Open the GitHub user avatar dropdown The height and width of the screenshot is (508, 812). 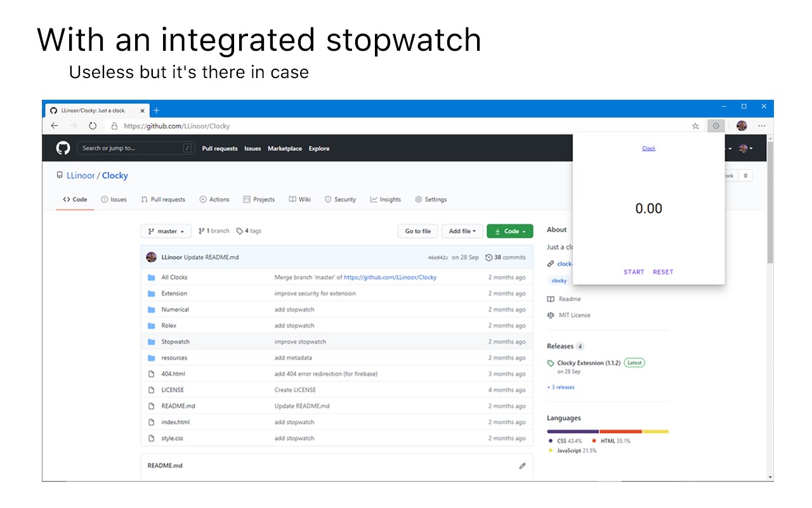(x=745, y=149)
